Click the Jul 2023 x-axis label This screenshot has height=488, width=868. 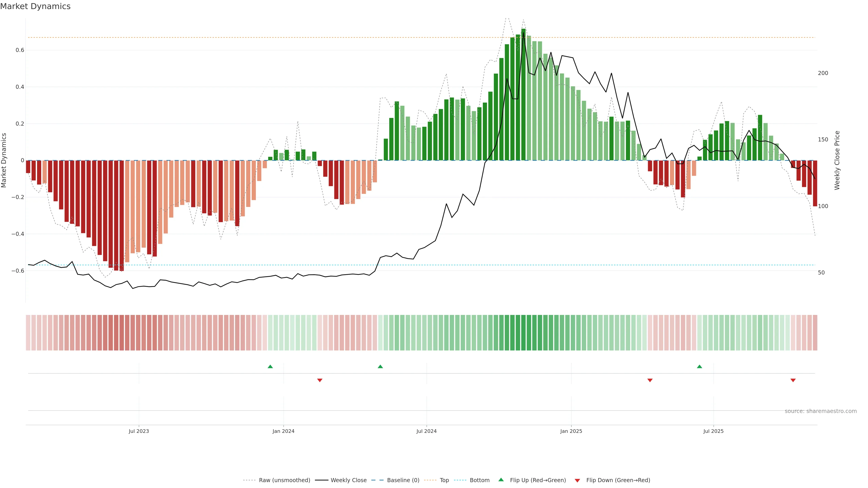tap(139, 431)
